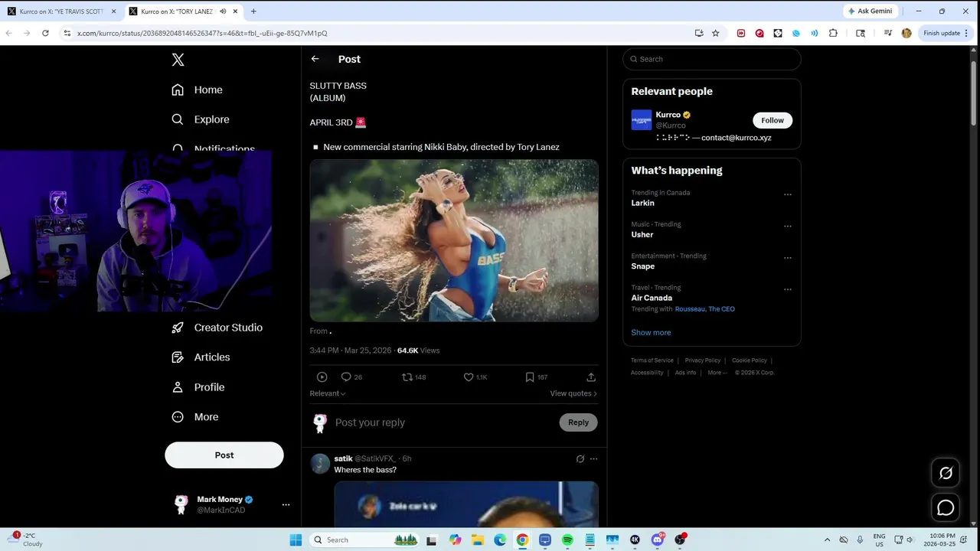Open the Extensions puzzle icon
The image size is (980, 551).
(833, 33)
